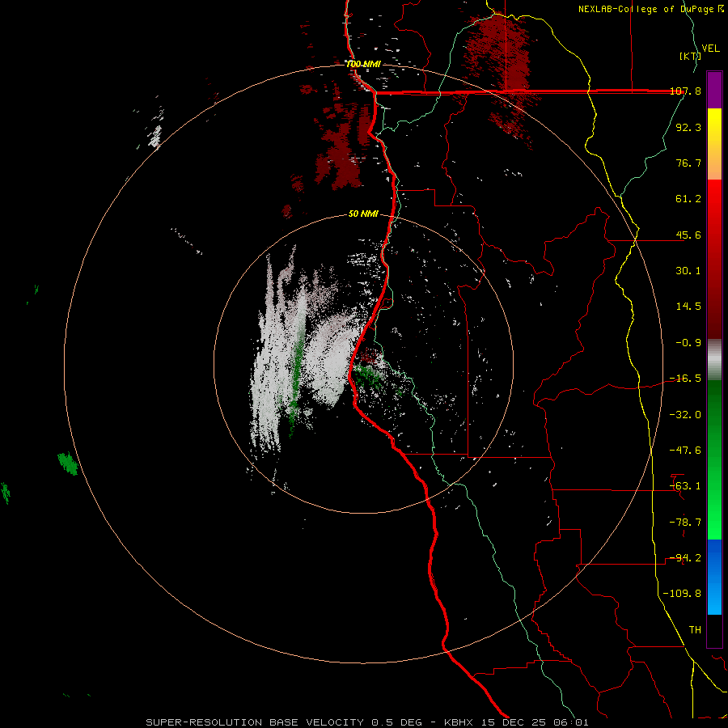The height and width of the screenshot is (728, 728).
Task: Click the -94.2 scale value
Action: click(685, 558)
